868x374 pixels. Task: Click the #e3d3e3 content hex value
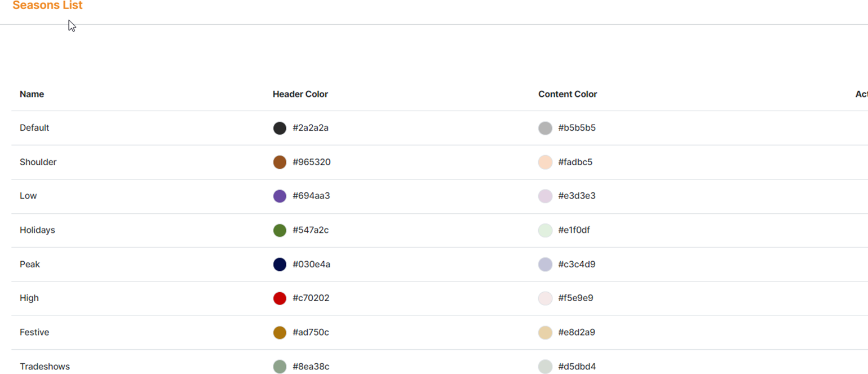click(x=577, y=196)
